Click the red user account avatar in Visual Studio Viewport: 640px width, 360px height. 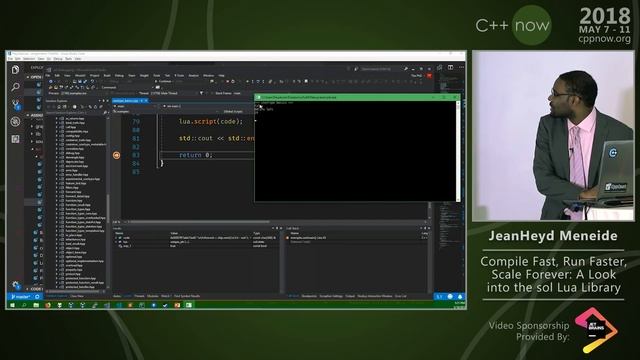click(429, 76)
